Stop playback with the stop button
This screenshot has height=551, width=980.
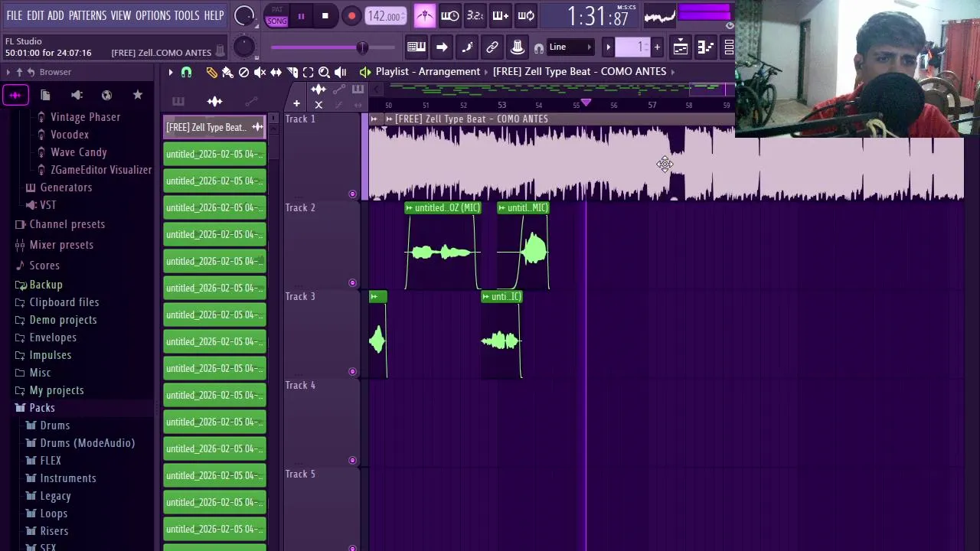tap(325, 16)
